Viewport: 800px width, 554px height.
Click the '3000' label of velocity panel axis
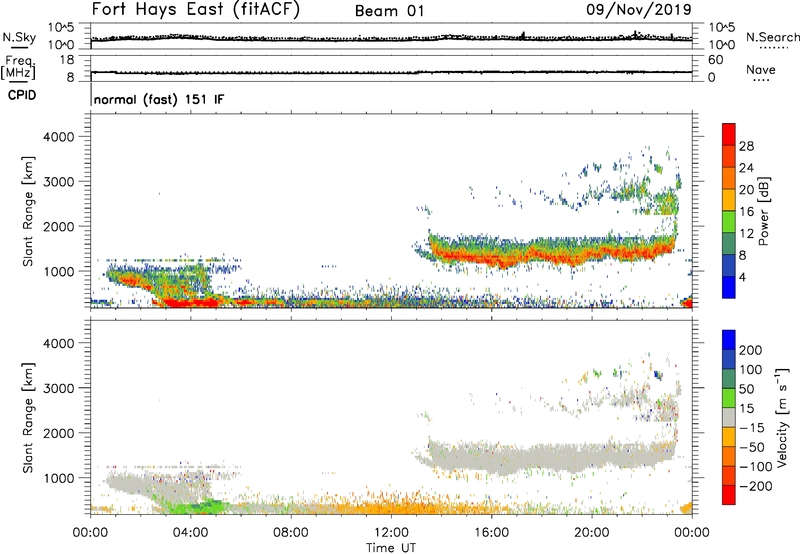(x=59, y=388)
